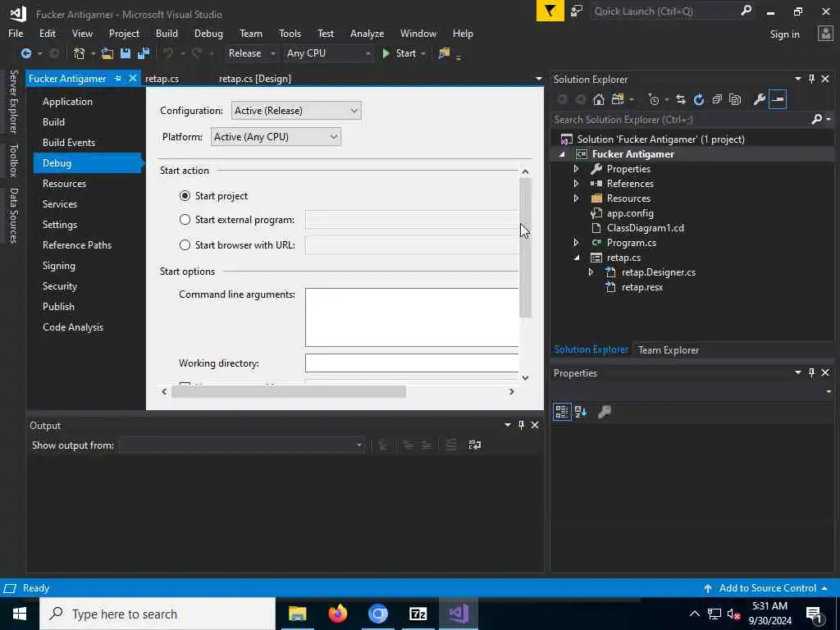Click in the Working directory field

tap(412, 363)
